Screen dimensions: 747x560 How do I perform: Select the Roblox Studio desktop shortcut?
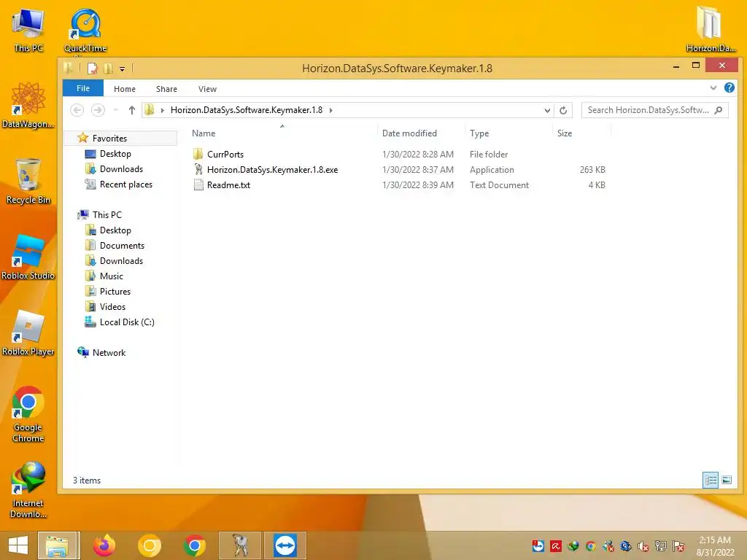coord(28,257)
